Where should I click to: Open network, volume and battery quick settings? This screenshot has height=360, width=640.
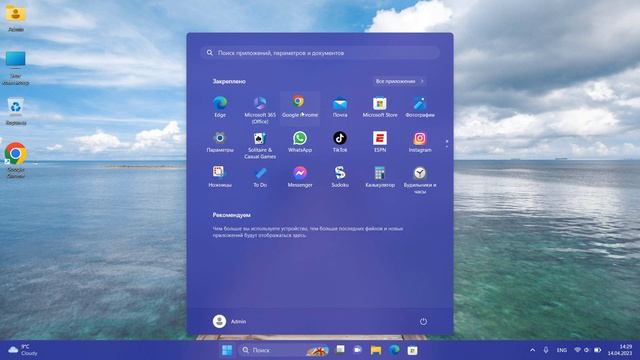[x=588, y=350]
